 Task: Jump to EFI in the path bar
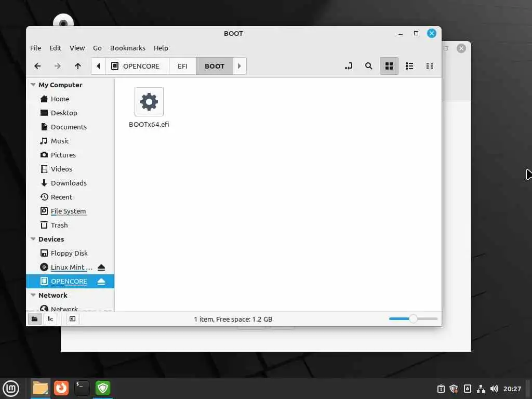pyautogui.click(x=182, y=66)
